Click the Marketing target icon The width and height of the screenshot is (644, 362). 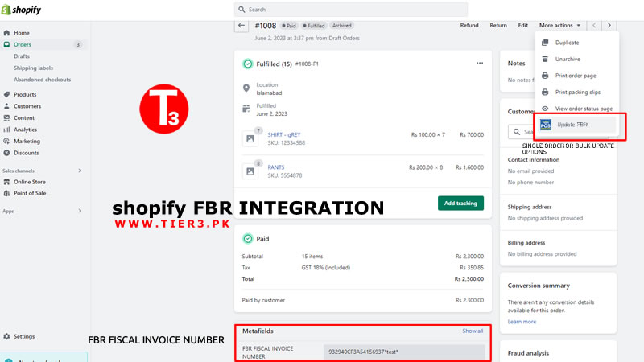pos(6,142)
